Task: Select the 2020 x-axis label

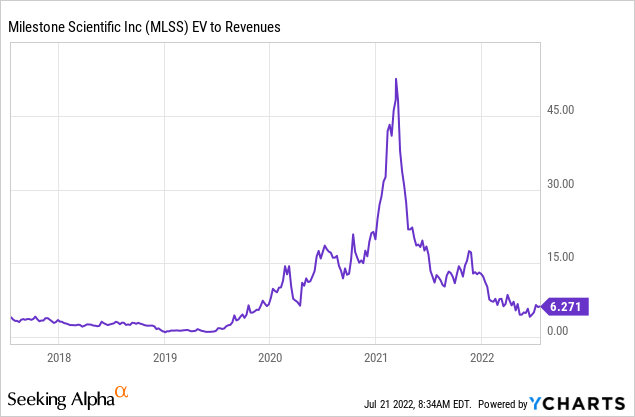Action: click(270, 358)
